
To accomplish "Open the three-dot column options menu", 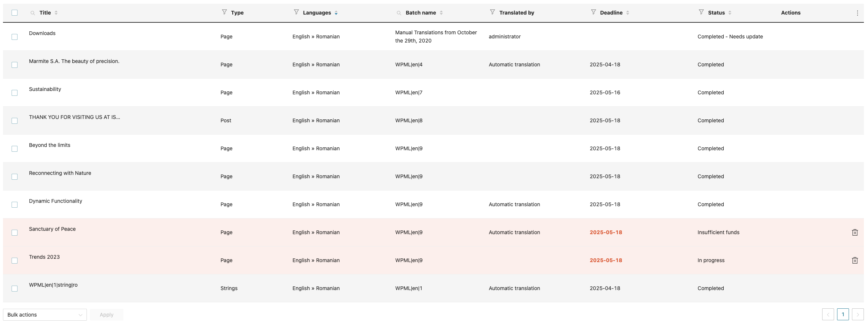I will (x=858, y=13).
